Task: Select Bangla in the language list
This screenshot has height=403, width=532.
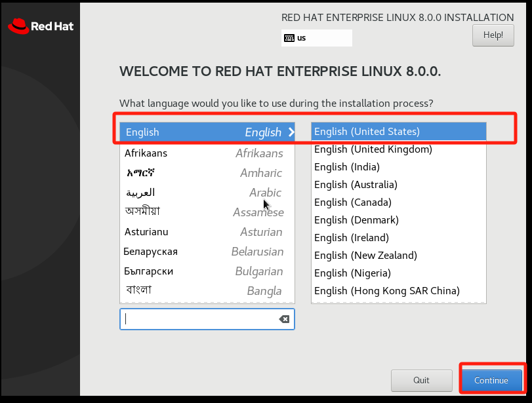Action: pos(207,291)
